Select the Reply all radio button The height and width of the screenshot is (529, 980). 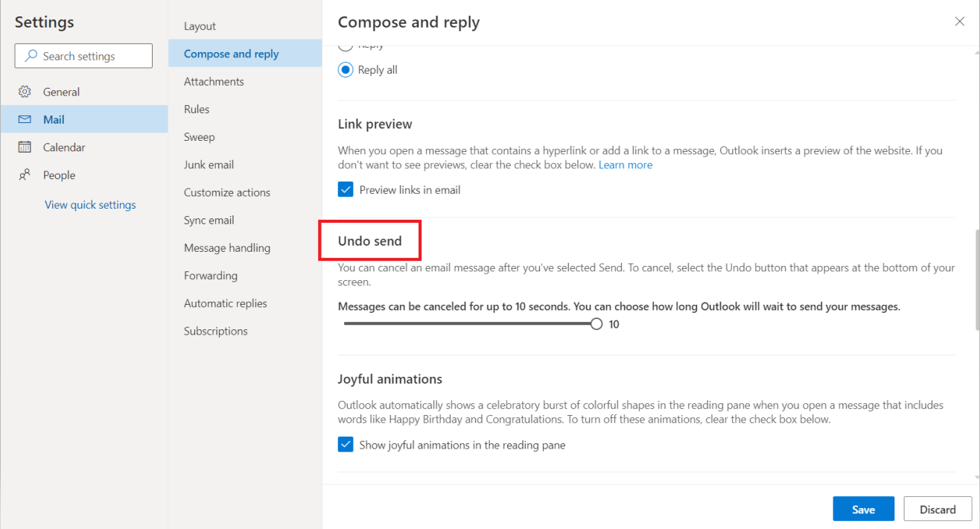[346, 69]
